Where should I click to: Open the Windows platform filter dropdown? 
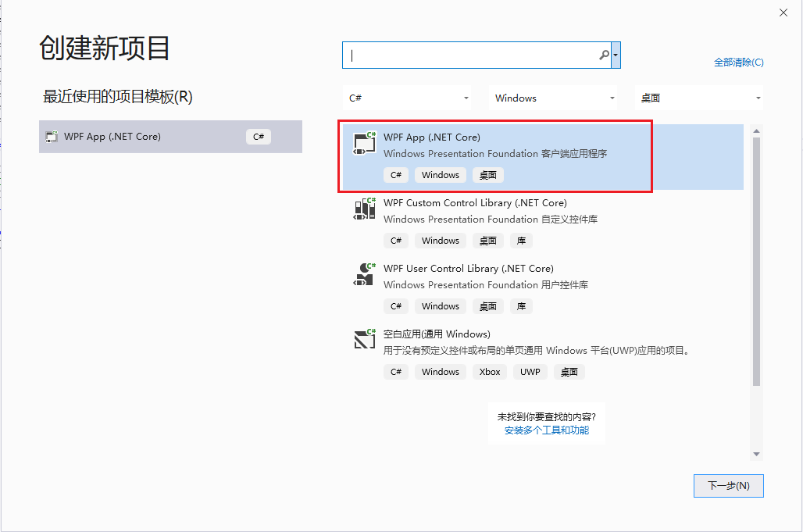552,98
